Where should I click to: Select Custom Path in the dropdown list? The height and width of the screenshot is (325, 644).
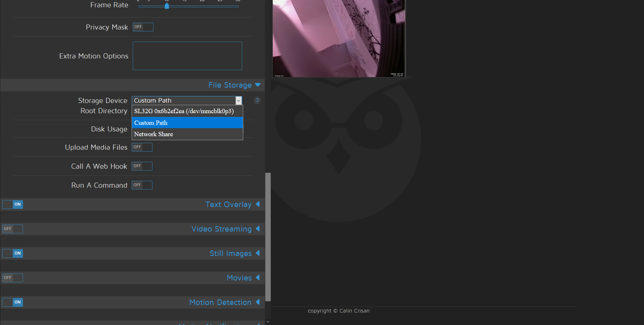187,123
